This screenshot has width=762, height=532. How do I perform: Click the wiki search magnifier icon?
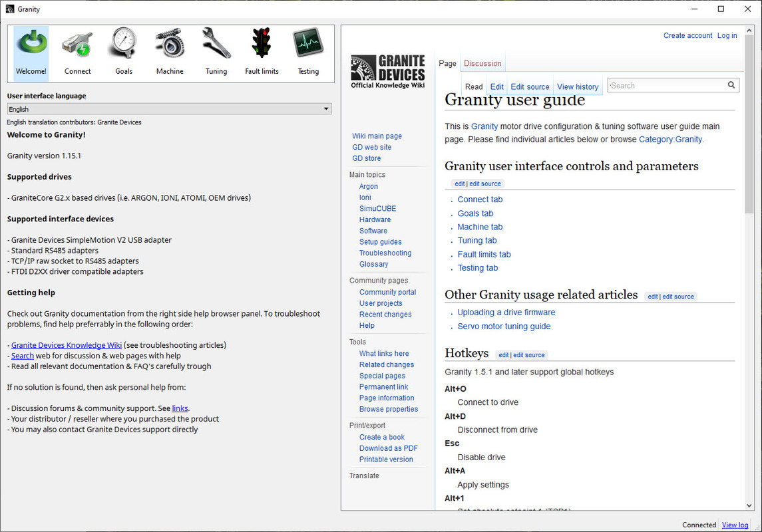tap(731, 85)
